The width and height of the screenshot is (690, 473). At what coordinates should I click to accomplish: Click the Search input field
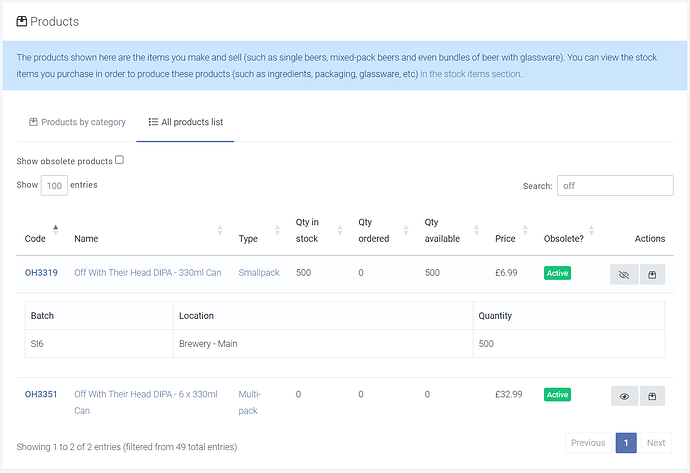coord(615,186)
